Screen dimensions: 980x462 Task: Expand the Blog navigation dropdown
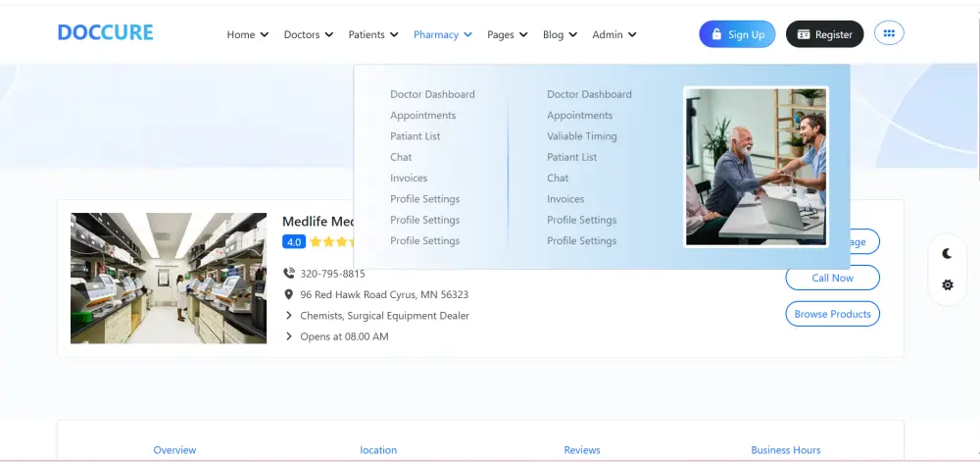[x=560, y=34]
